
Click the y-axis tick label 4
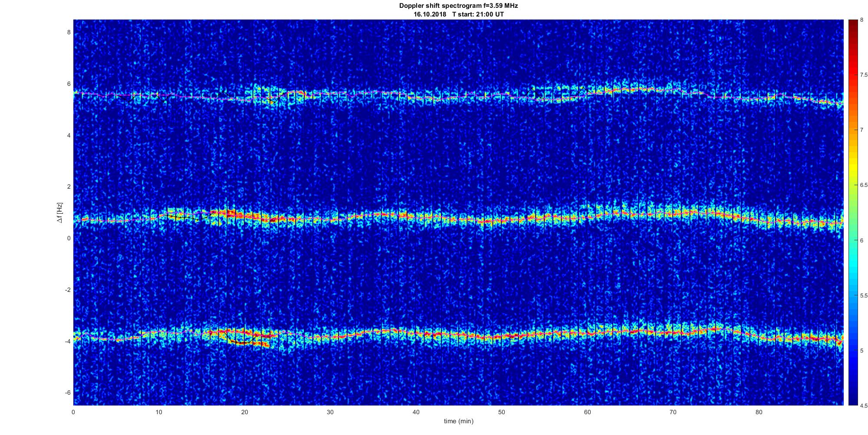point(69,135)
